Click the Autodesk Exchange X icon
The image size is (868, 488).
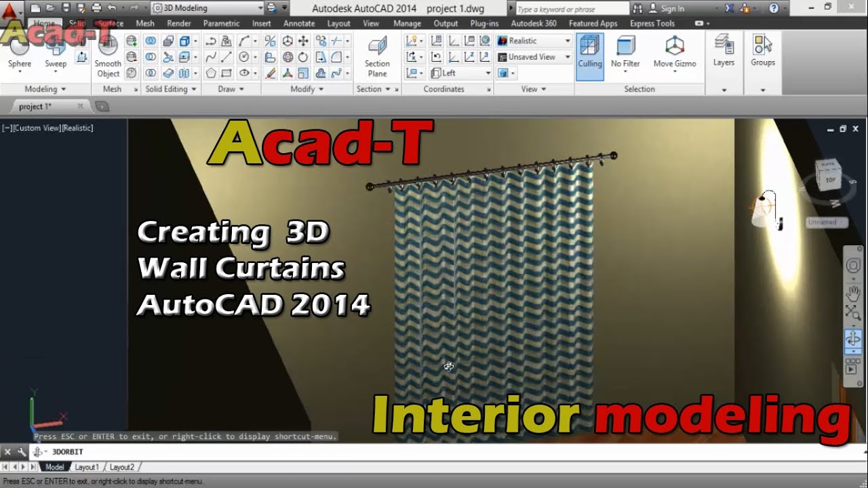[x=729, y=8]
